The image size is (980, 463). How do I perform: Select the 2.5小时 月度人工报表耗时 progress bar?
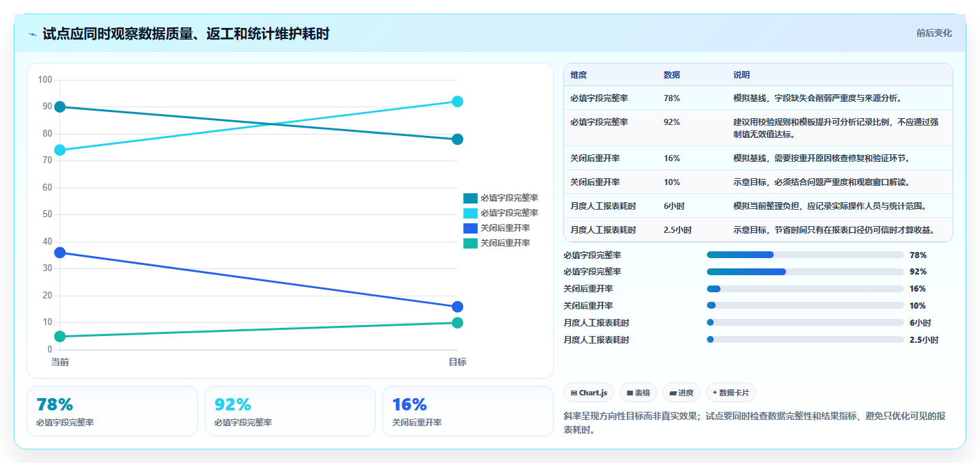tap(805, 339)
